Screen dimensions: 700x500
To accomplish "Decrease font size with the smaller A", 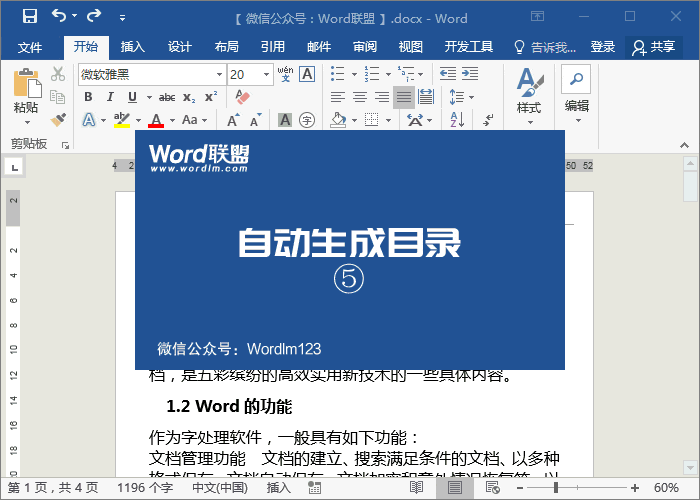I will [256, 120].
